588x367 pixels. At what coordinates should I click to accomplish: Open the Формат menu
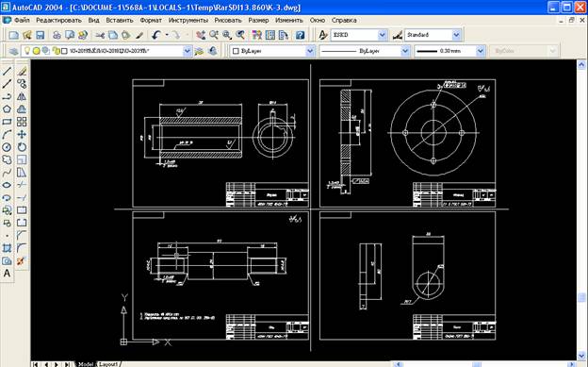click(x=151, y=21)
